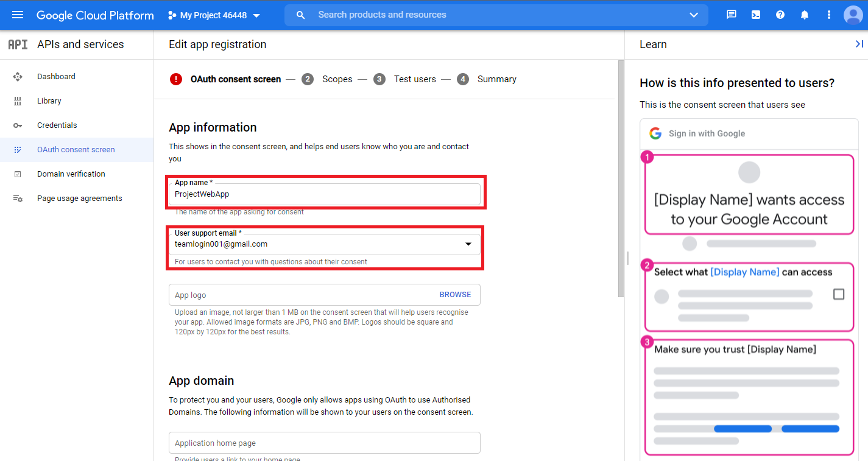Click the OAuth consent screen sidebar icon
The height and width of the screenshot is (461, 868).
click(x=18, y=150)
